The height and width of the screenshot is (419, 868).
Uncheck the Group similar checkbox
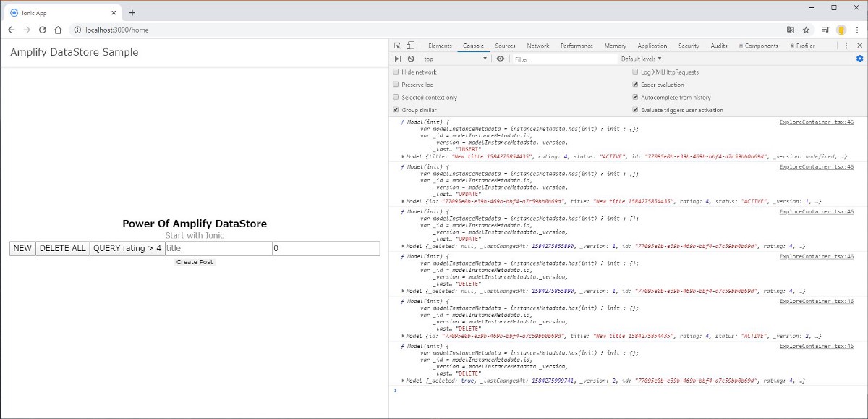click(x=396, y=110)
